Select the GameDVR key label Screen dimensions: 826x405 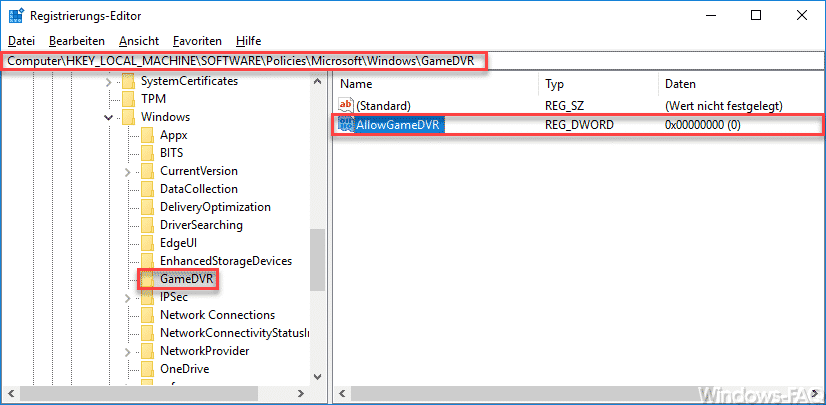(x=186, y=279)
